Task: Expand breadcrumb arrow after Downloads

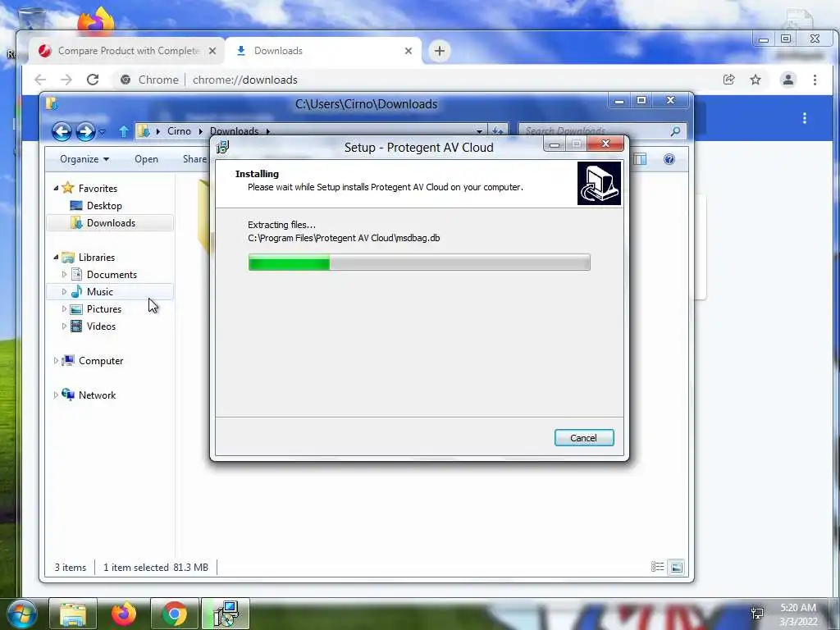Action: point(267,131)
